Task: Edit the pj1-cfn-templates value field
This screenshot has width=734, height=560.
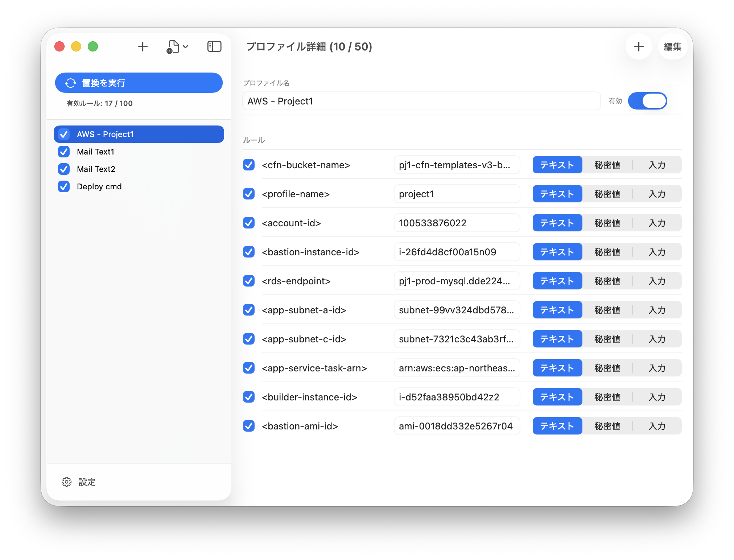Action: click(x=457, y=165)
